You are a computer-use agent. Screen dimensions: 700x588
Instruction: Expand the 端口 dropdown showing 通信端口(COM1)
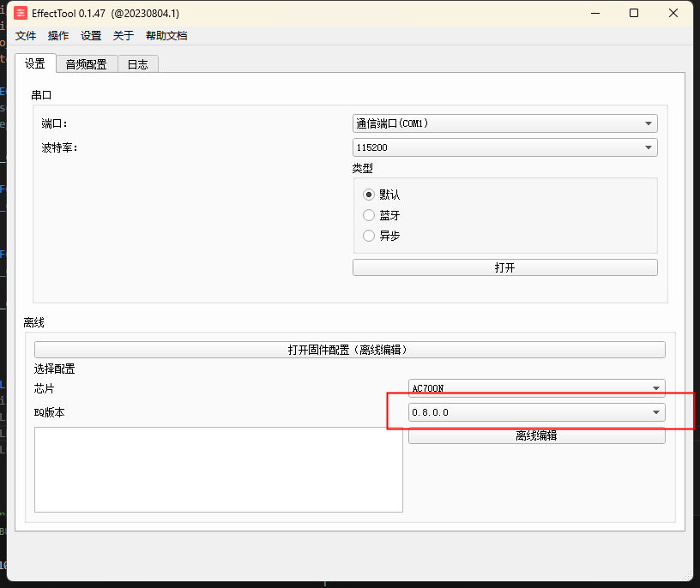[x=505, y=123]
